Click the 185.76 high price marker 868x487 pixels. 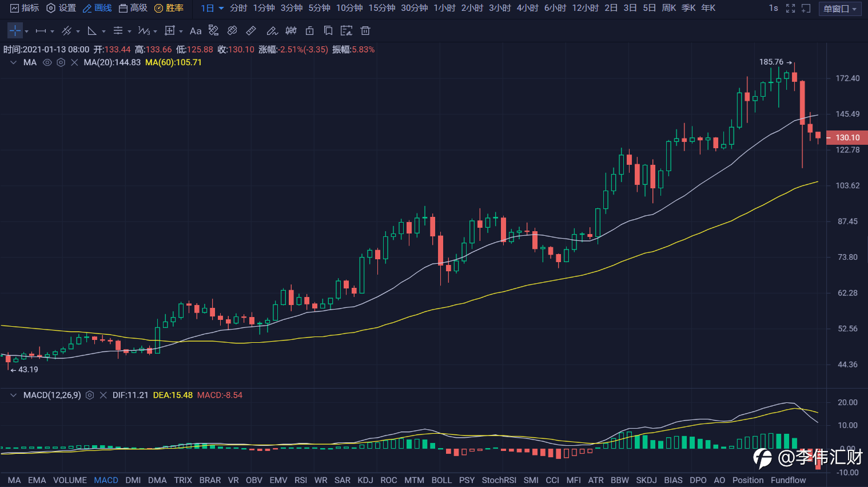771,62
